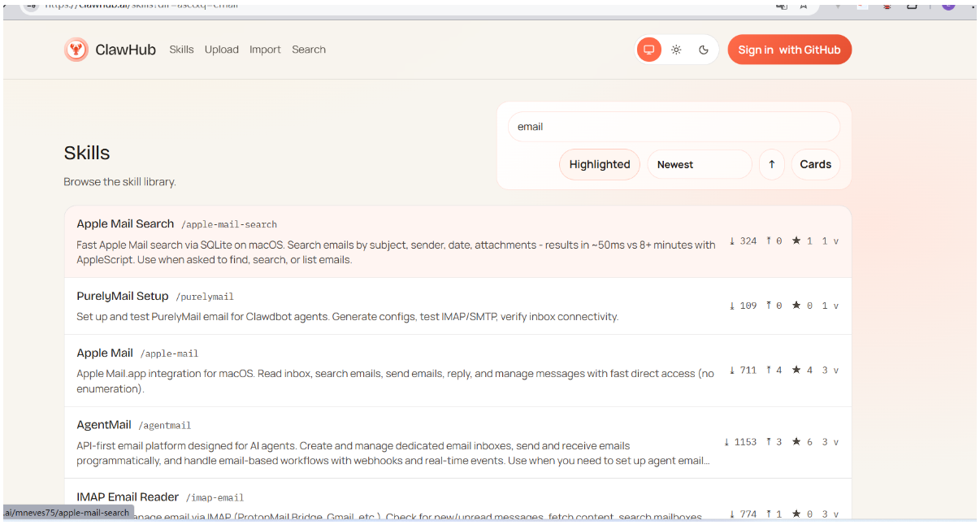
Task: Switch view using the Cards button
Action: [815, 164]
